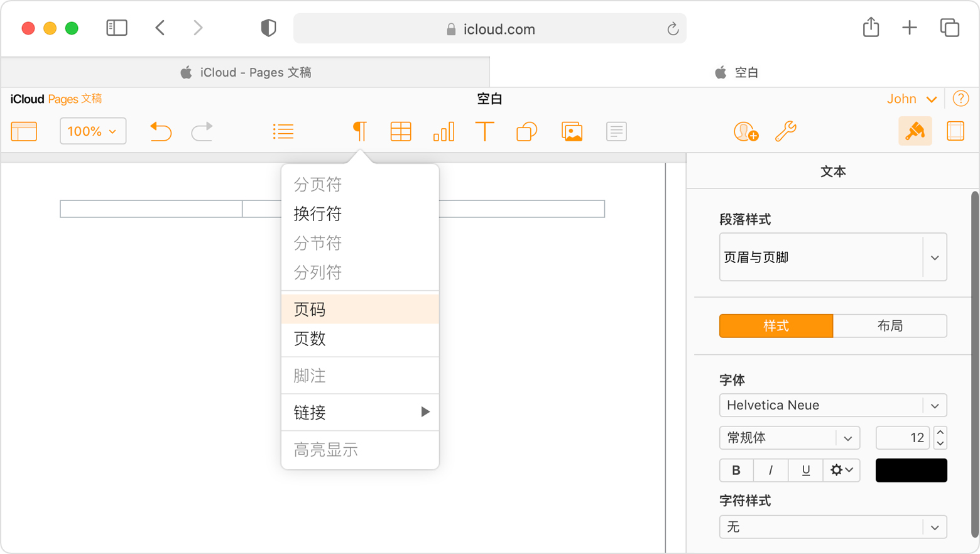Viewport: 980px width, 554px height.
Task: Expand the 链接 submenu
Action: tap(360, 412)
